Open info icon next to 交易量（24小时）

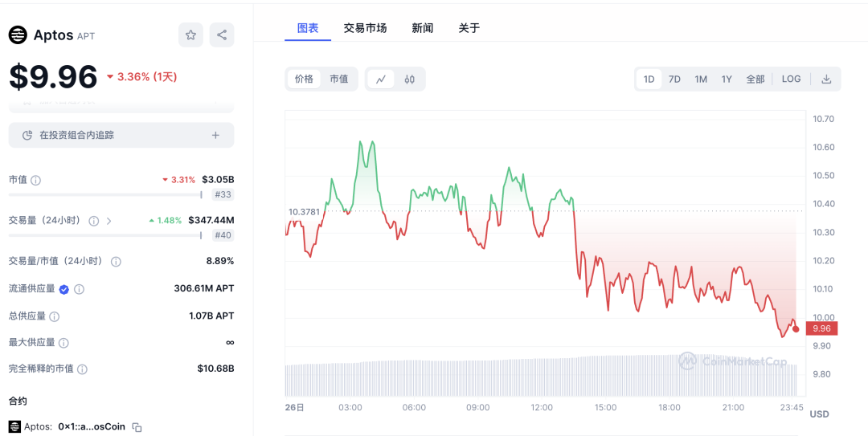(x=93, y=221)
